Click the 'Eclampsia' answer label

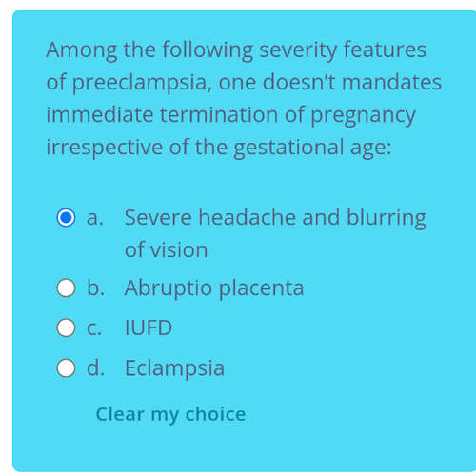click(x=174, y=368)
